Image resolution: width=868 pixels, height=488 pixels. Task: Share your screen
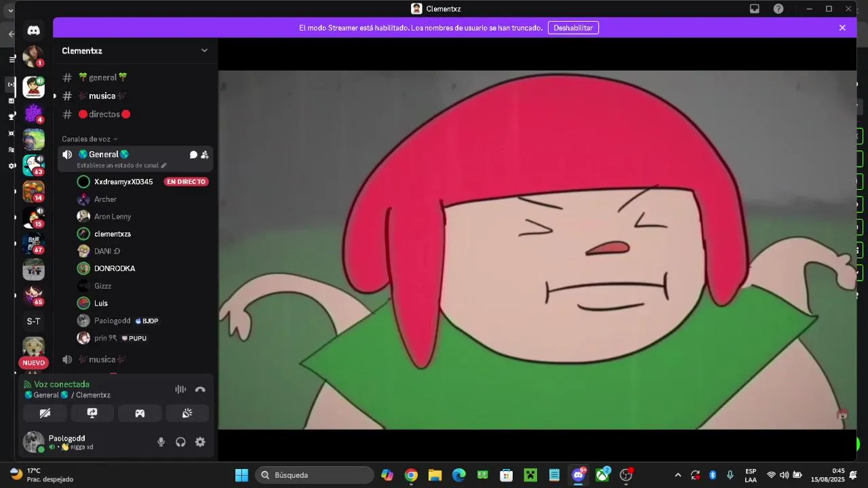click(92, 413)
